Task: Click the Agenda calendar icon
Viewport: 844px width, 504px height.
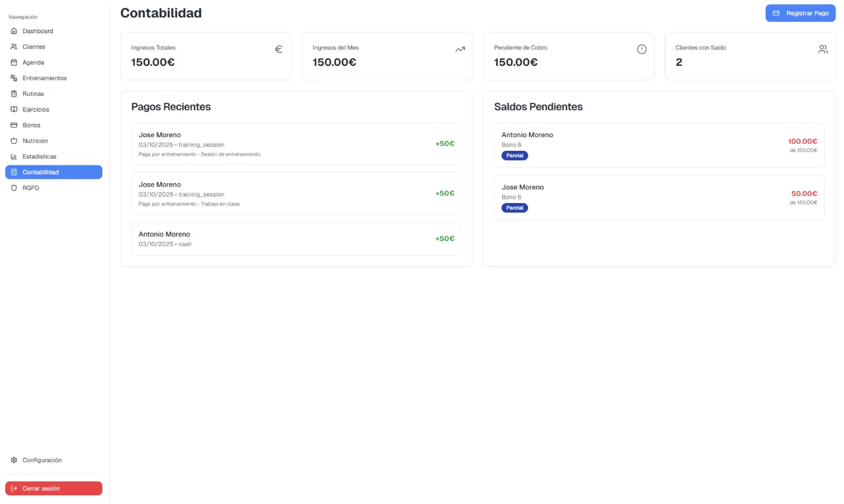Action: tap(14, 63)
